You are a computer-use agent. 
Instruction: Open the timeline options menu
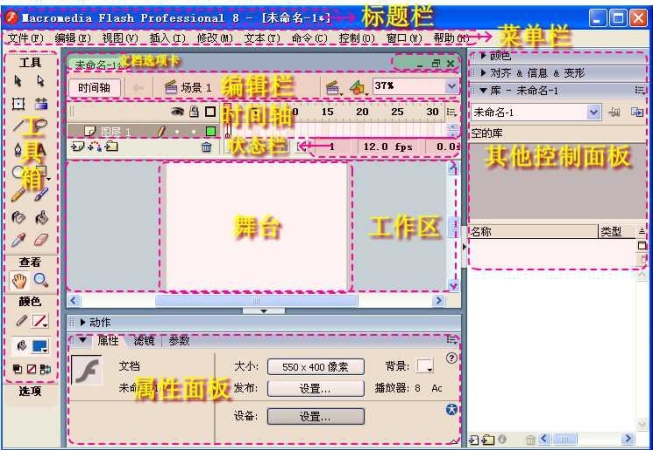(451, 112)
